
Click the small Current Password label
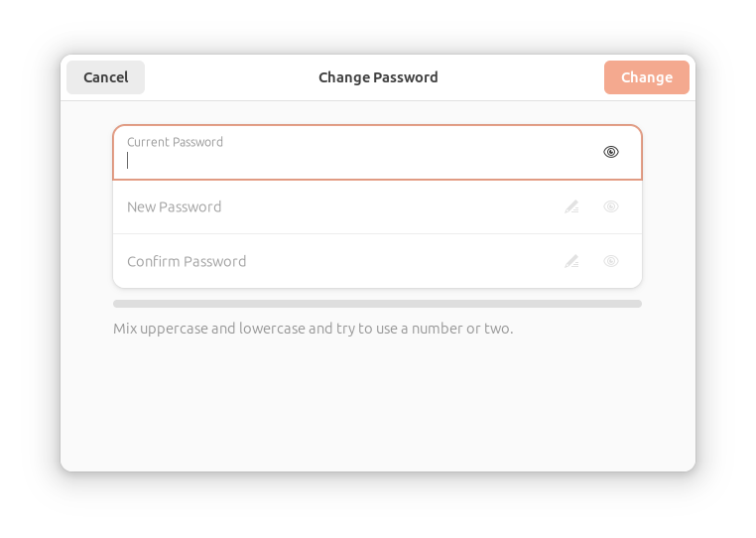click(x=175, y=142)
